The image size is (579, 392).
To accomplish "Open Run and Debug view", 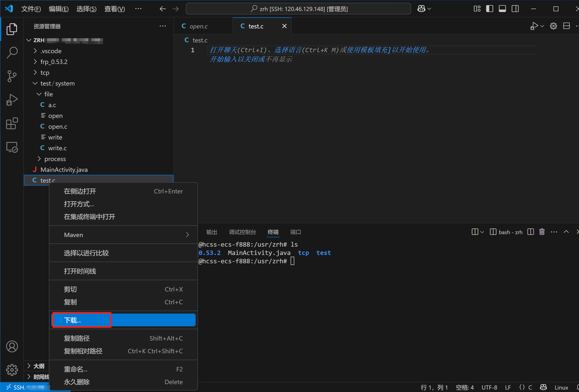I will (x=12, y=100).
